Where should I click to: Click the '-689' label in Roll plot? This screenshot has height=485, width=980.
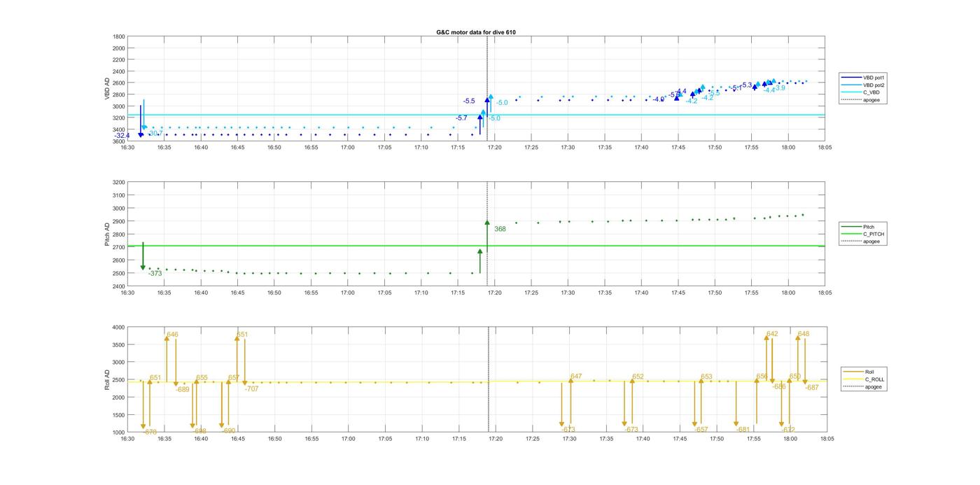[183, 389]
